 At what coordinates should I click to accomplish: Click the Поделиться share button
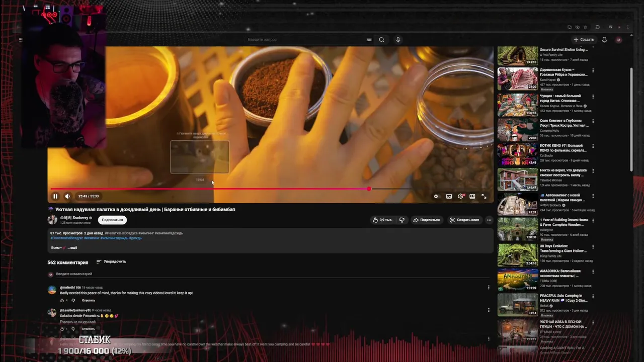point(427,220)
